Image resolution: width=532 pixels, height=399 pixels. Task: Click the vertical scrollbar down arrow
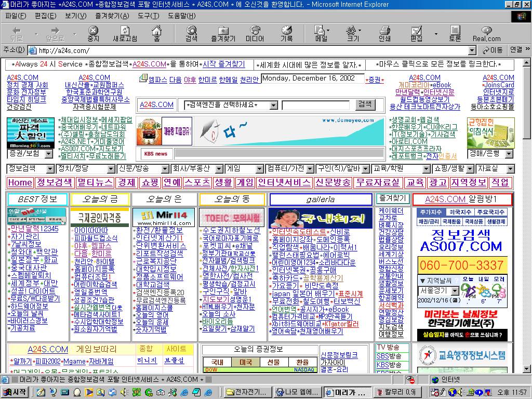[527, 368]
